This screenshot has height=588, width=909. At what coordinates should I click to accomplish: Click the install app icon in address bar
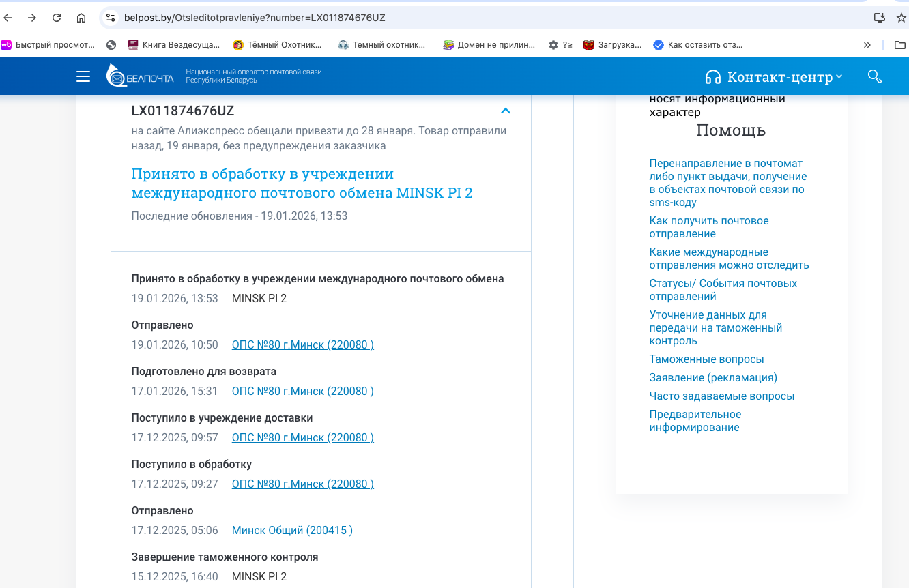(x=879, y=18)
